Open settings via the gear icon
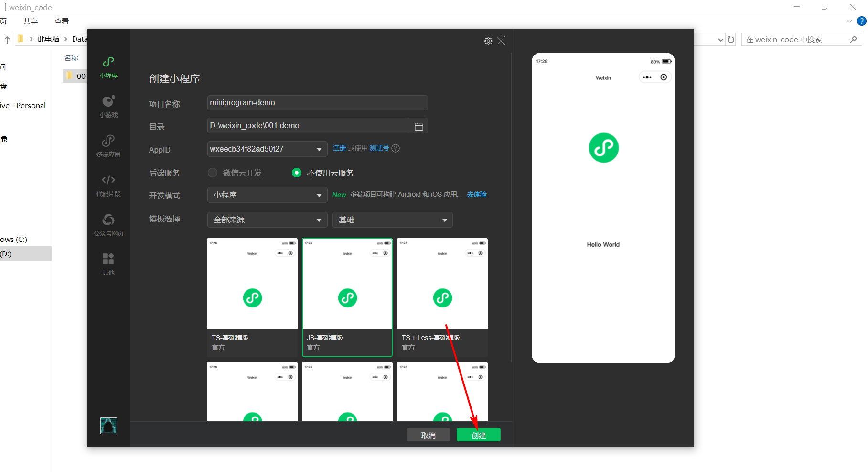 tap(488, 41)
